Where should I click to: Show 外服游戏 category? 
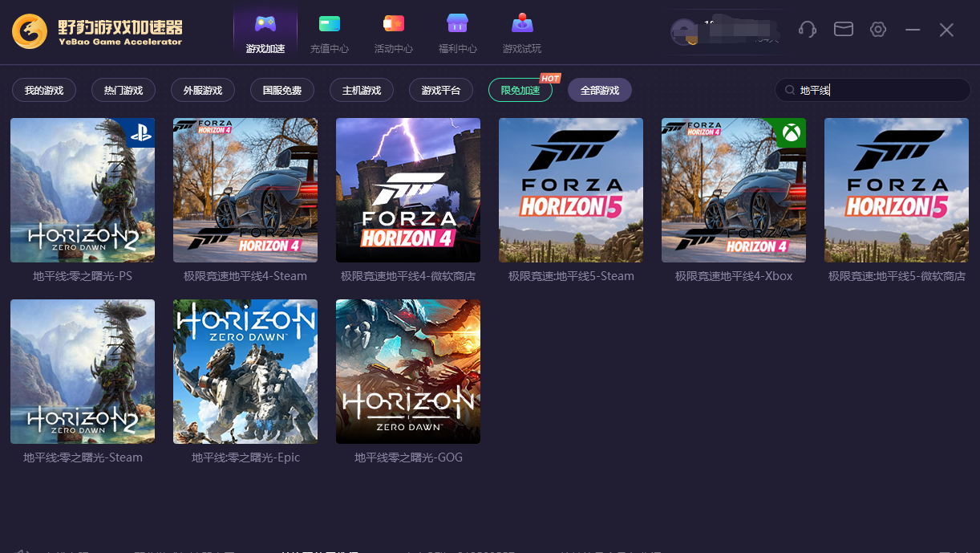coord(203,91)
